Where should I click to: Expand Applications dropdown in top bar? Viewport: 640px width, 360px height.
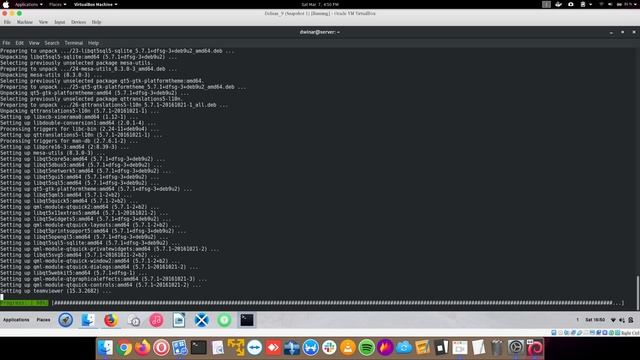pyautogui.click(x=29, y=4)
